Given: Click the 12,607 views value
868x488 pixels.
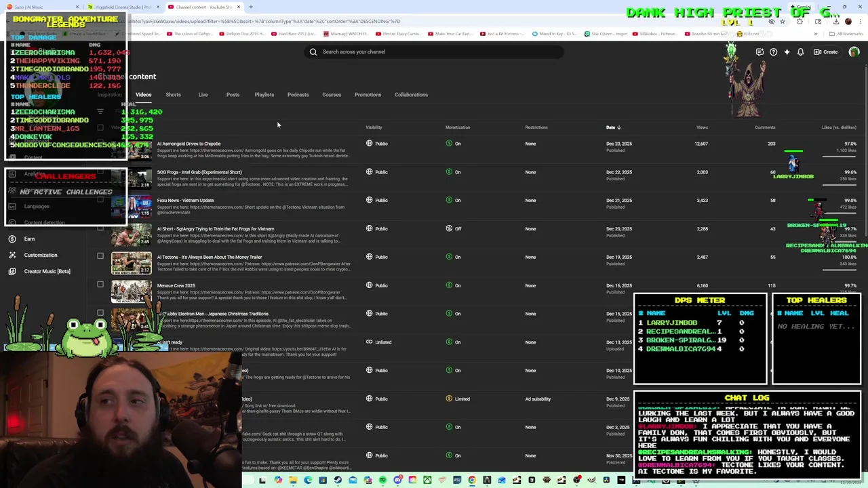Looking at the screenshot, I should (701, 144).
